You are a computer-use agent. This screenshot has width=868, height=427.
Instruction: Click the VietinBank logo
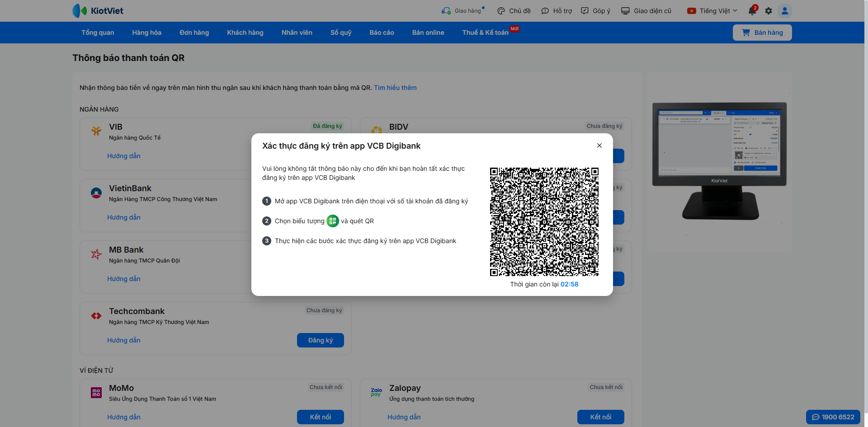(x=96, y=193)
